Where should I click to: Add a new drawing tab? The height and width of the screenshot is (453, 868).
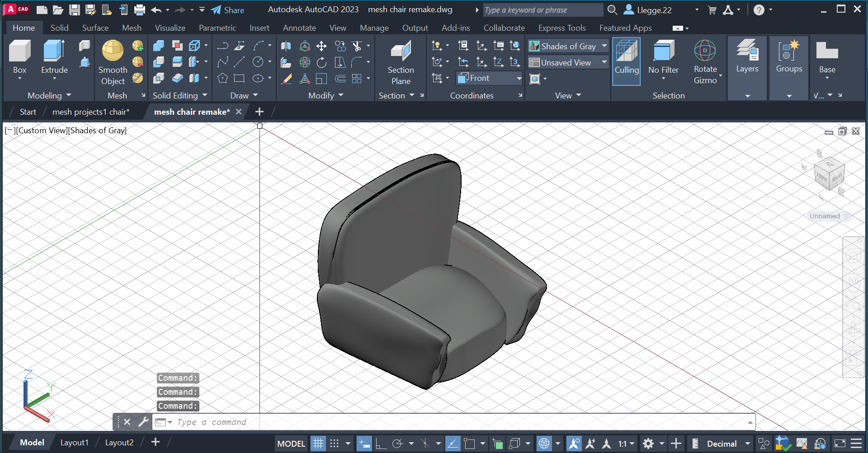click(259, 112)
